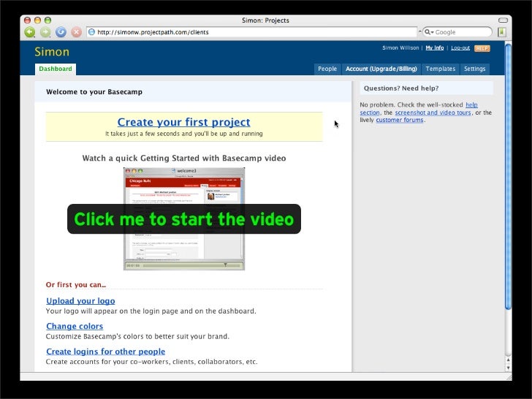This screenshot has height=399, width=532.
Task: Click the orange HELP badge in header
Action: coord(482,48)
